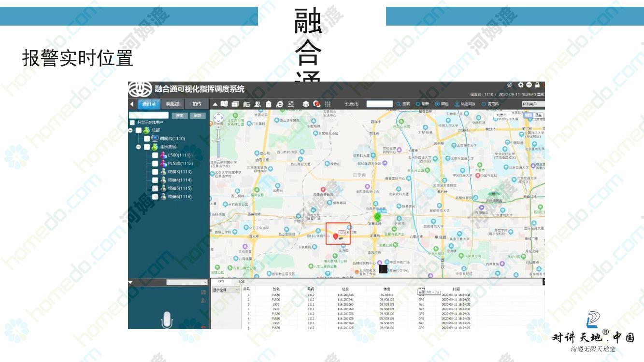The height and width of the screenshot is (362, 644).
Task: Enable the 只显示在线用户 checkbox
Action: click(x=132, y=123)
